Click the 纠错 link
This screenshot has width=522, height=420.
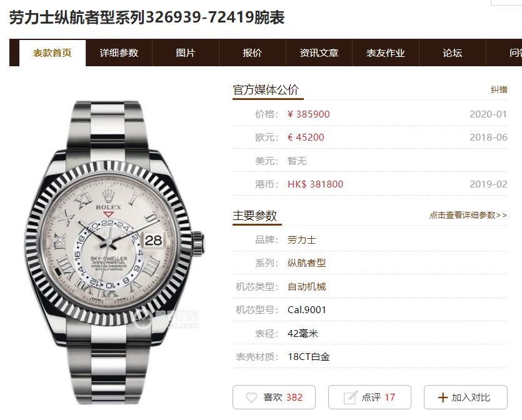pos(499,89)
